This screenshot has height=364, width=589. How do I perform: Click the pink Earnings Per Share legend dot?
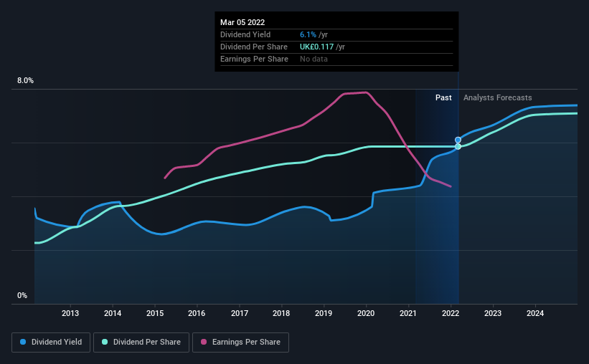204,342
